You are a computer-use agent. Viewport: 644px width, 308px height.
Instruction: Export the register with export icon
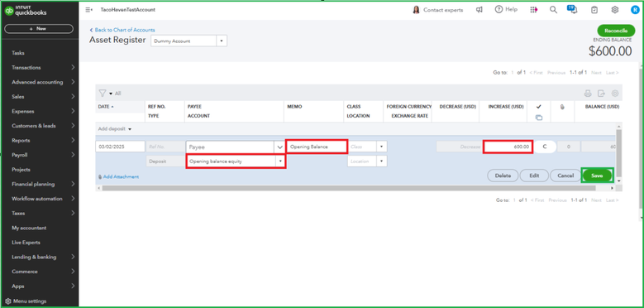[601, 94]
